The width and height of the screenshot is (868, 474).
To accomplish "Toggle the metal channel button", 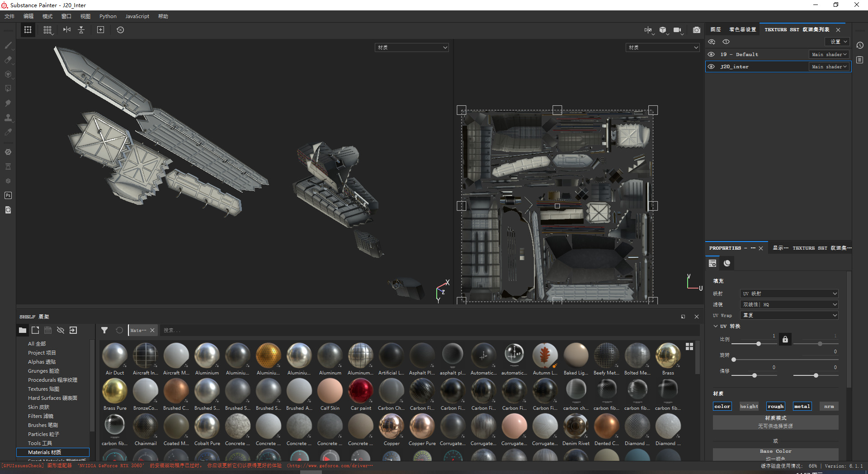I will coord(802,406).
